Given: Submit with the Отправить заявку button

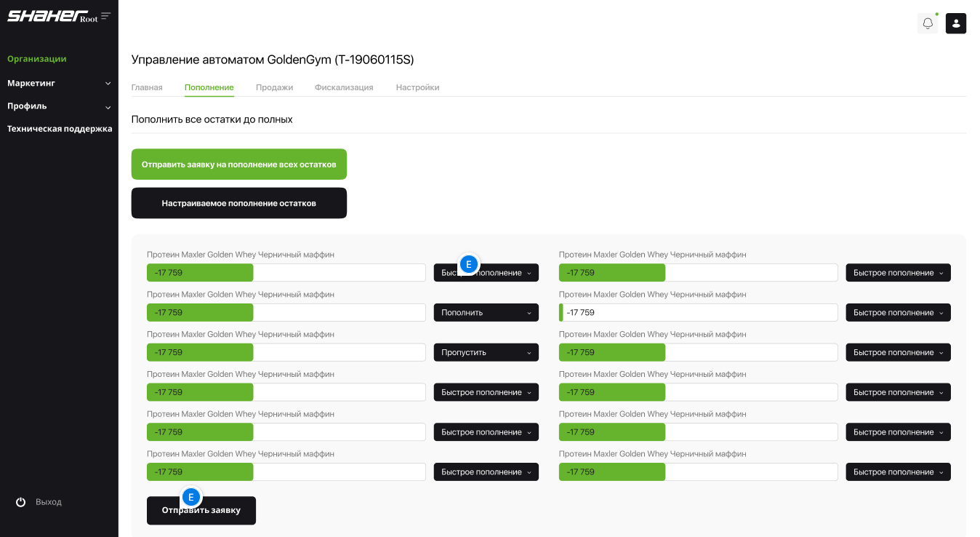Looking at the screenshot, I should point(201,511).
